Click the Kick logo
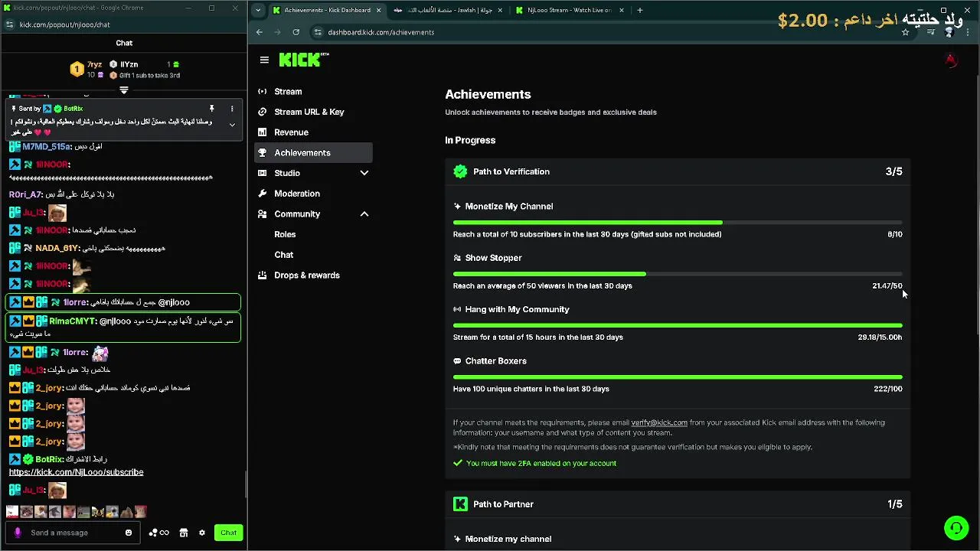 (303, 60)
